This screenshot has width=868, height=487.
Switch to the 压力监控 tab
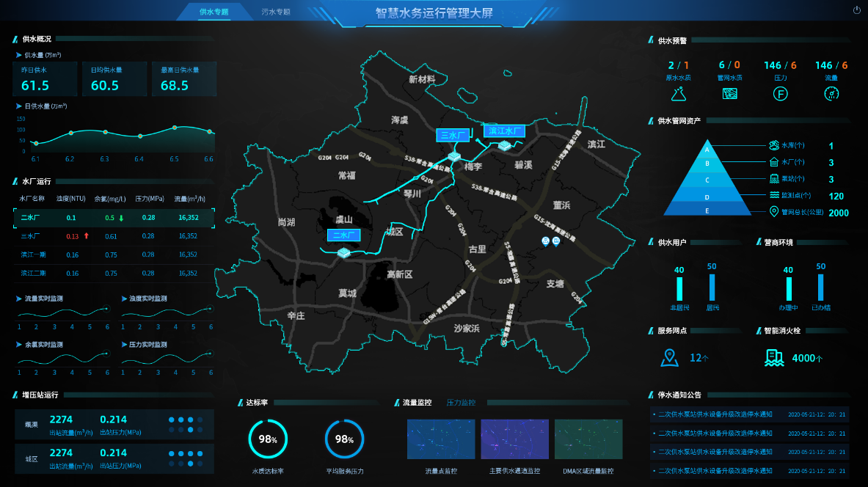point(461,403)
